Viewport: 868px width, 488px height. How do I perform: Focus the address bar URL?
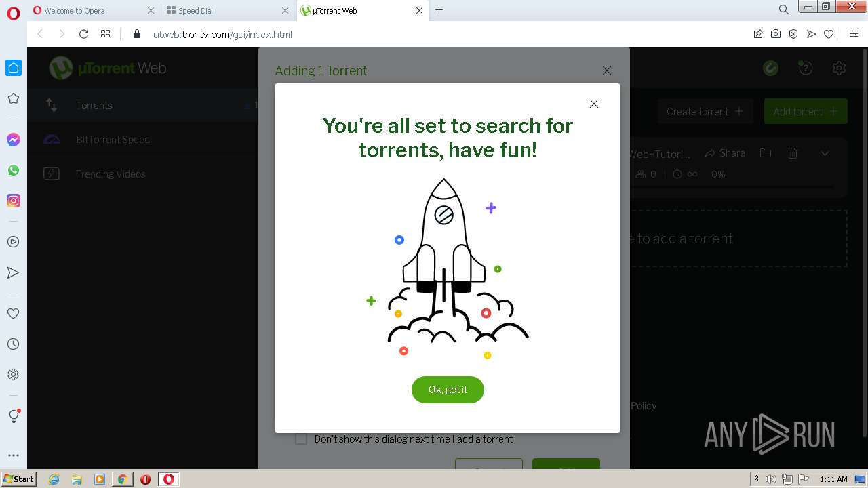point(222,34)
